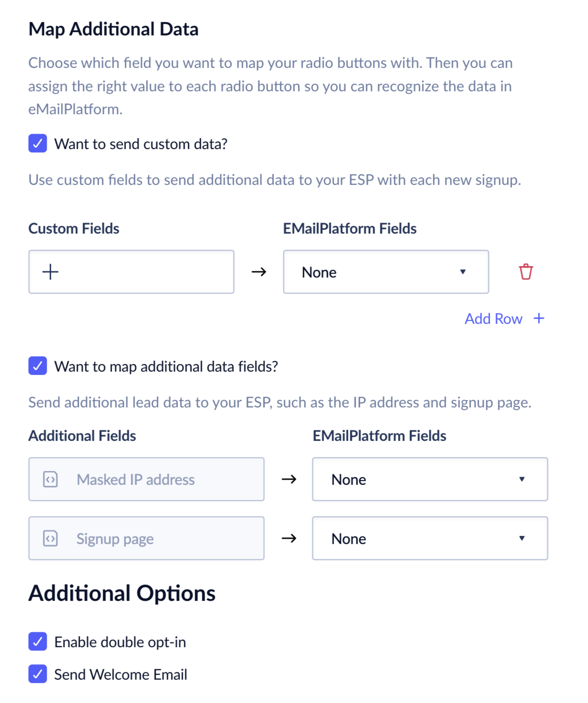Disable the Enable double opt-in checkbox
Image resolution: width=588 pixels, height=703 pixels.
click(38, 641)
